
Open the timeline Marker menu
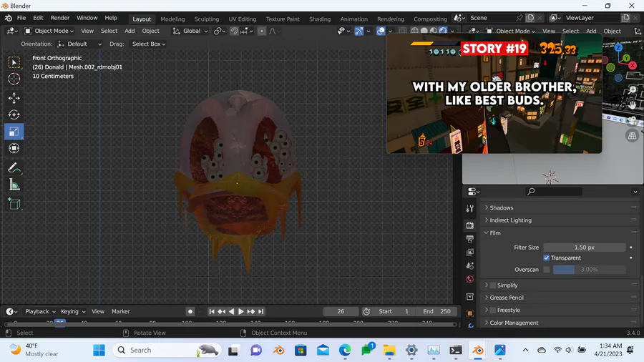[121, 311]
